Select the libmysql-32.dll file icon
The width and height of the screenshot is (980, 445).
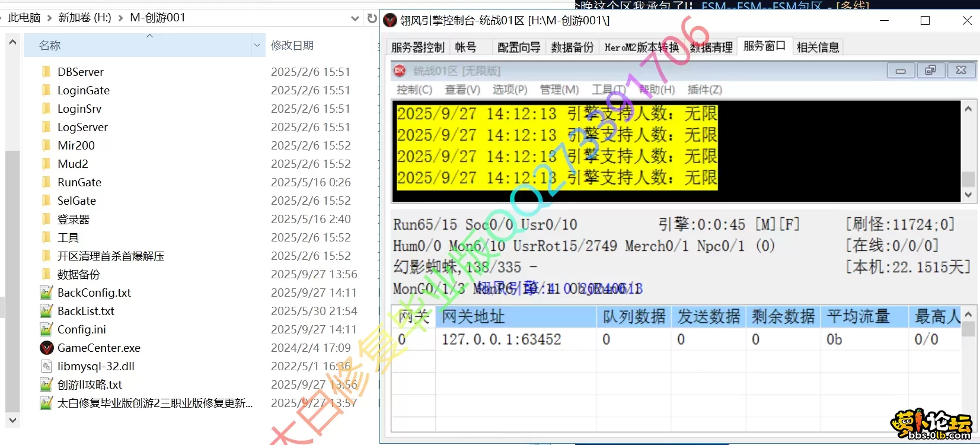click(x=46, y=366)
